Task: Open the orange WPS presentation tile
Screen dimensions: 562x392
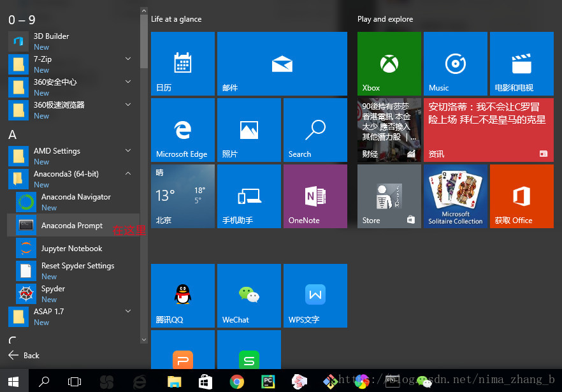Action: tap(183, 350)
